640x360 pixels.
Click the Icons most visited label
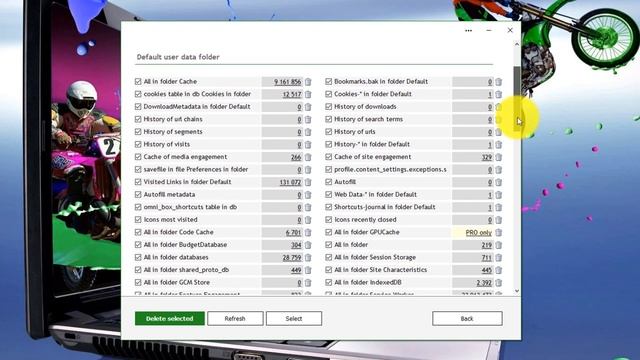170,220
